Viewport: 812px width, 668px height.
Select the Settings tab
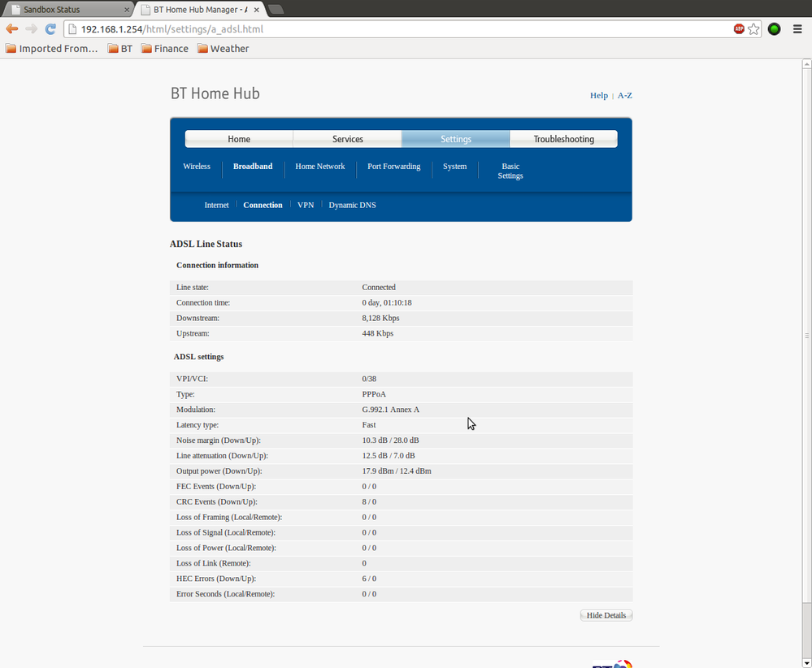(456, 139)
